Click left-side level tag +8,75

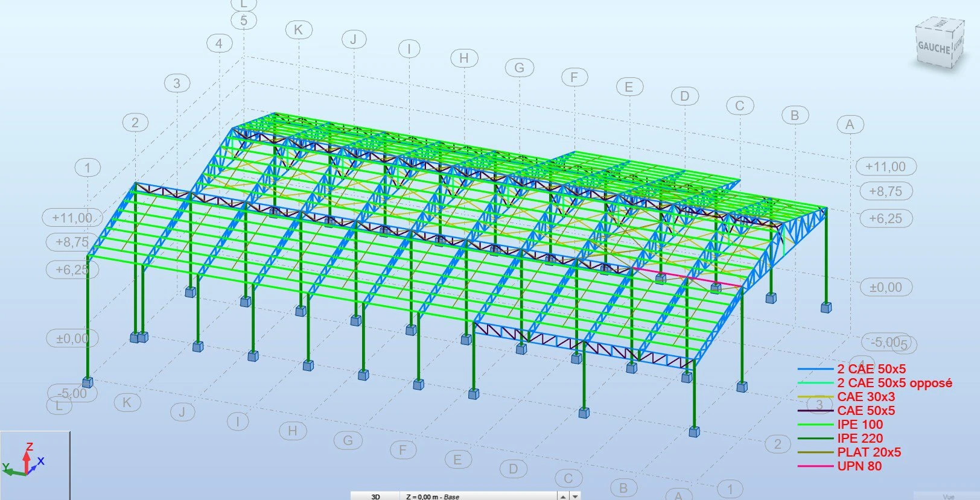pyautogui.click(x=72, y=242)
